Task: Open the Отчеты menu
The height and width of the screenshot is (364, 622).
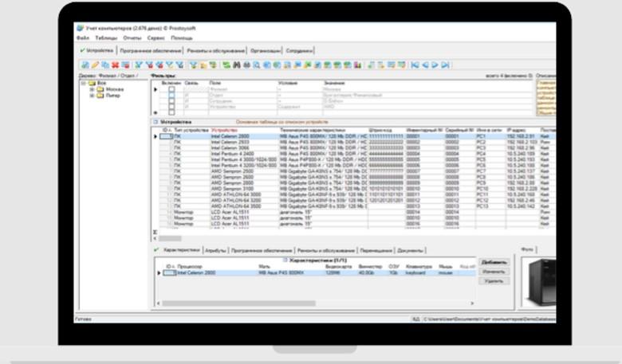Action: [132, 37]
